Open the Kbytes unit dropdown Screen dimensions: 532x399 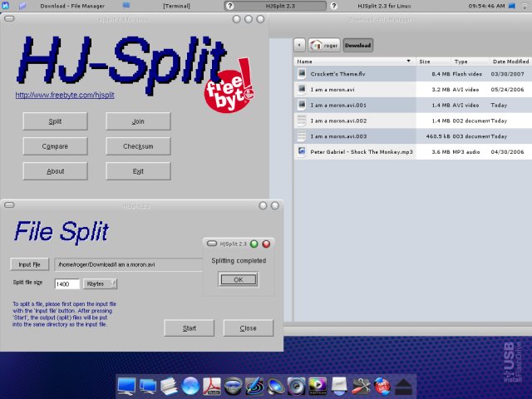(100, 283)
